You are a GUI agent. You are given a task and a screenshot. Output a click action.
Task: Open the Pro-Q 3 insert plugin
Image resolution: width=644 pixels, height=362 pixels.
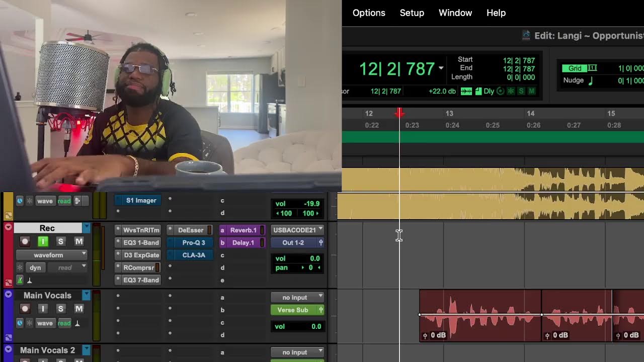(194, 242)
